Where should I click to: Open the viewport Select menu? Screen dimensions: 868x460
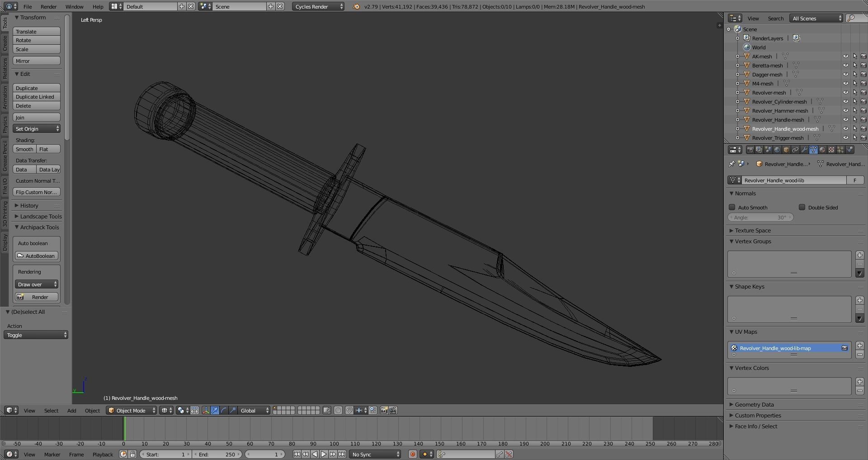click(51, 410)
